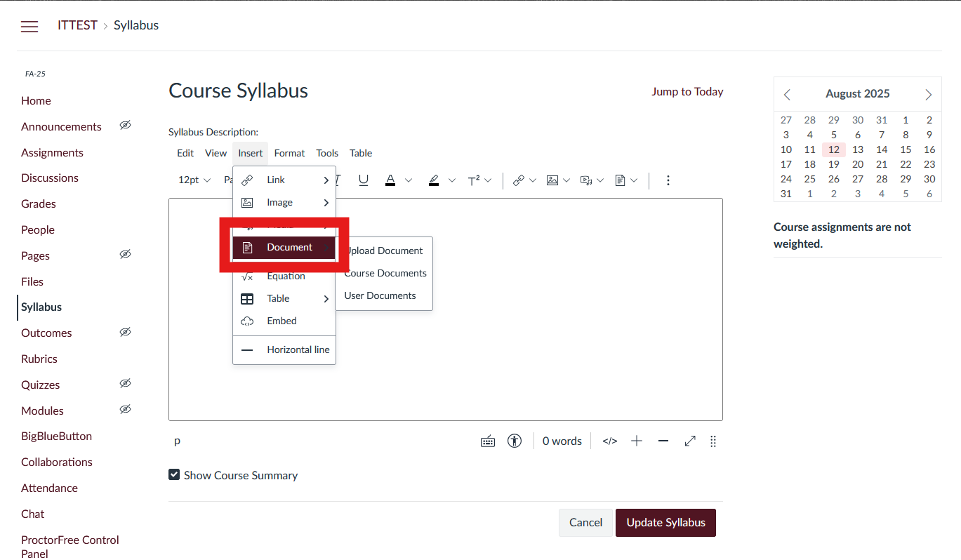
Task: Select Document in the Insert menu
Action: [x=284, y=247]
